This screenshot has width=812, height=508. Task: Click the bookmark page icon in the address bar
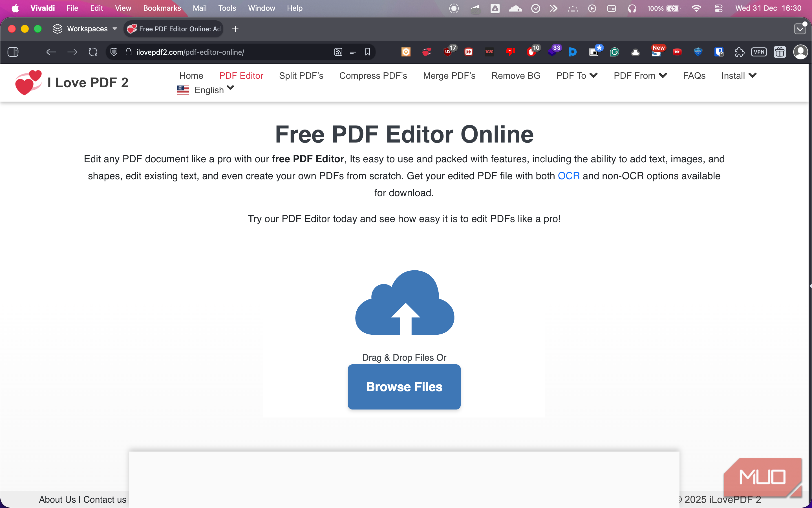click(x=368, y=52)
